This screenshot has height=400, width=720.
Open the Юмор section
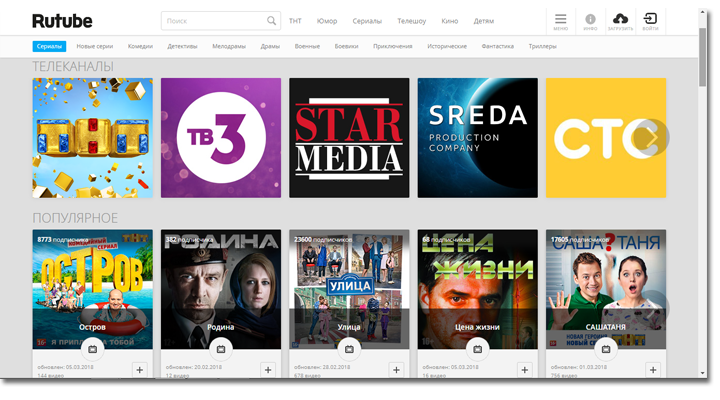click(x=327, y=21)
